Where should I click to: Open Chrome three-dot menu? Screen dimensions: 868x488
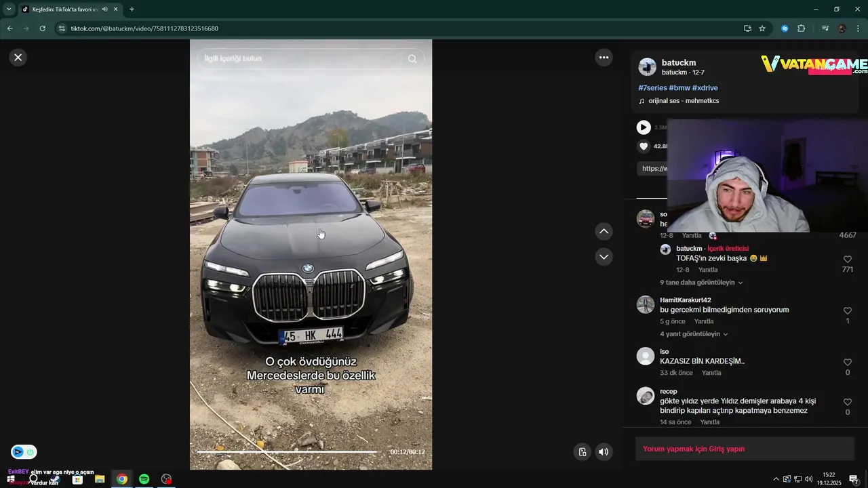859,28
